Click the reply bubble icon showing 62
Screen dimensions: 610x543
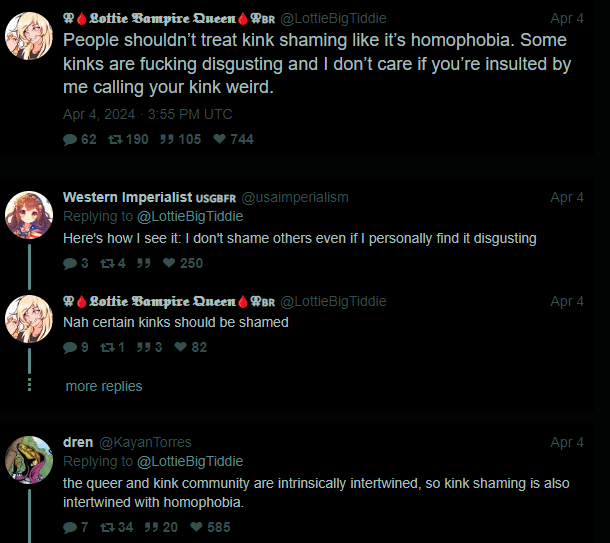70,139
